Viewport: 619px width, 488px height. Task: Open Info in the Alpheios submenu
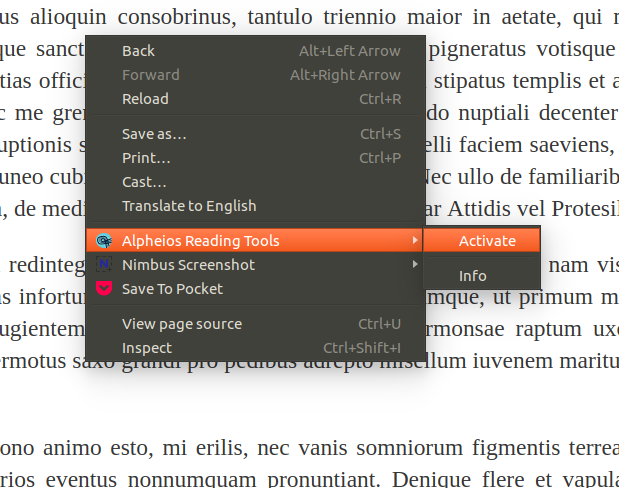pos(482,276)
